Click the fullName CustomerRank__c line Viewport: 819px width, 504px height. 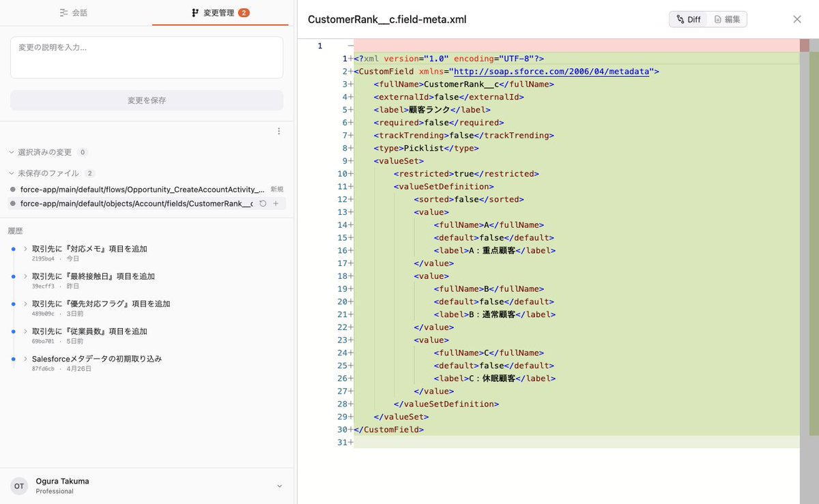point(463,84)
